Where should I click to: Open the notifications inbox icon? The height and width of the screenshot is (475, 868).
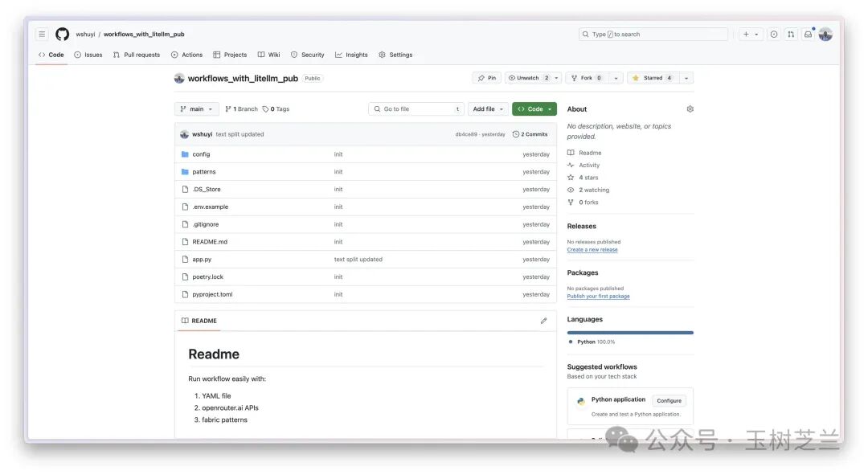808,35
